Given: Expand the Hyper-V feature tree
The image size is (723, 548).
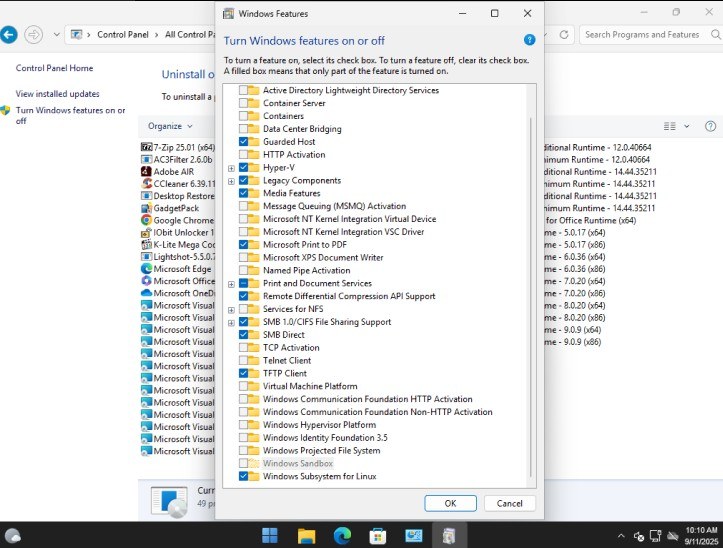Looking at the screenshot, I should point(231,168).
